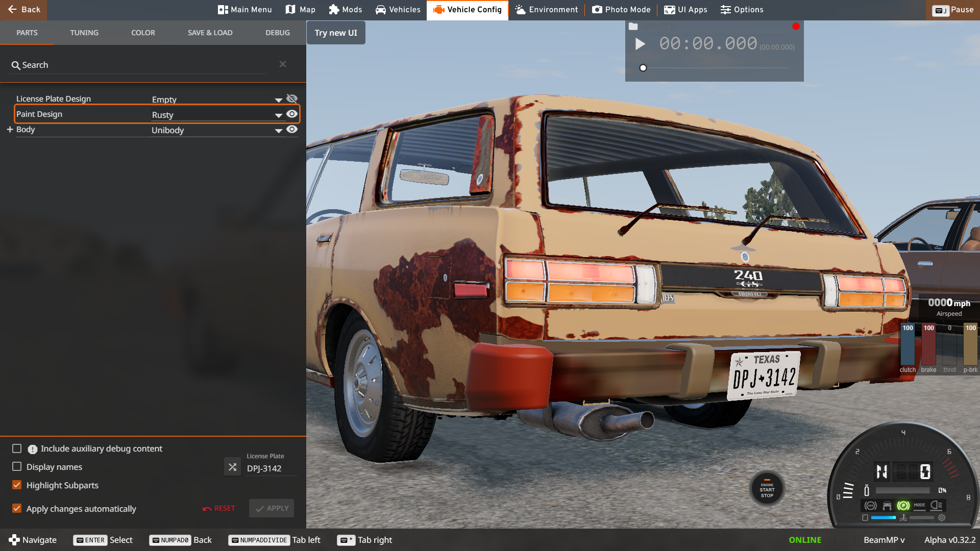The image size is (980, 551).
Task: Click the Try new UI button
Action: 336,33
